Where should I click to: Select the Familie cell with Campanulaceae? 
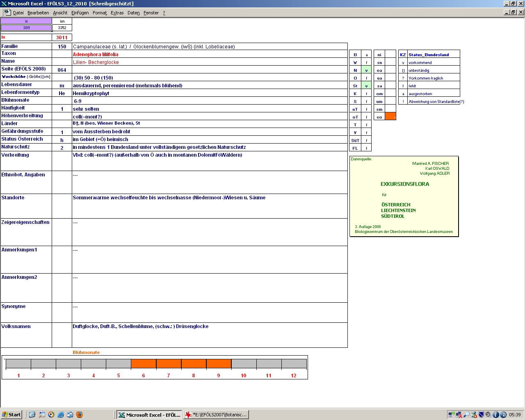pos(210,46)
